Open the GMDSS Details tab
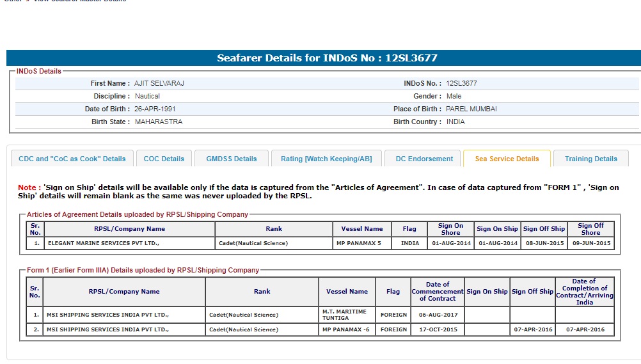 coord(231,159)
